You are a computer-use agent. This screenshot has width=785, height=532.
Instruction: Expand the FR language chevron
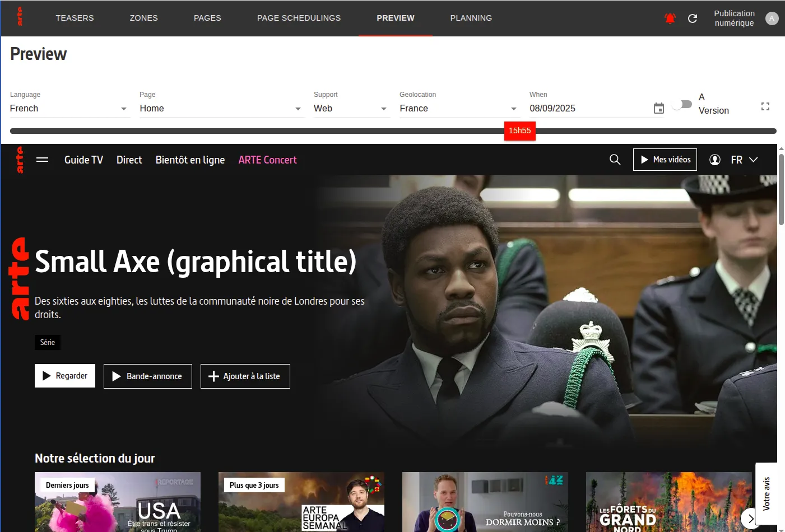pyautogui.click(x=754, y=160)
